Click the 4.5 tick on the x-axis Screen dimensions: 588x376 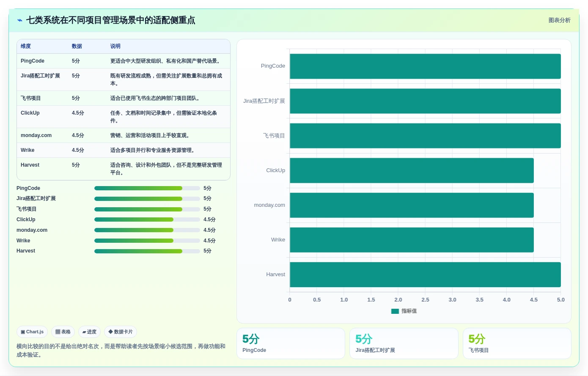[534, 300]
